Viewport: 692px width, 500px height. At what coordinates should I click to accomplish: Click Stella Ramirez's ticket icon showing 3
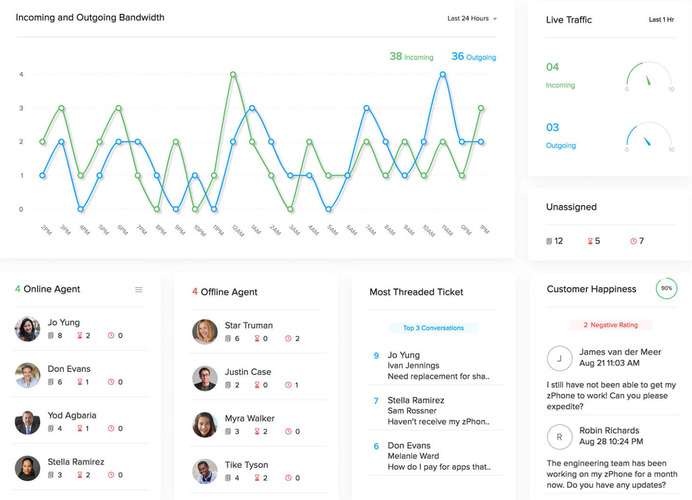click(51, 475)
